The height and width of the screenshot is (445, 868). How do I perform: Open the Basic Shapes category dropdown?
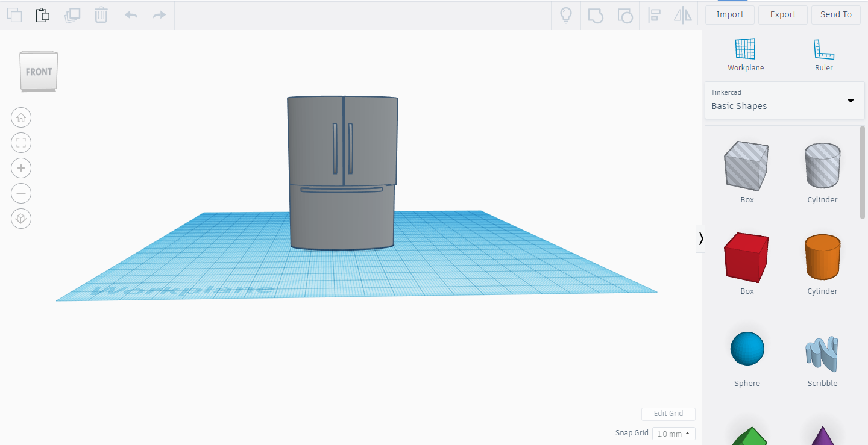784,101
